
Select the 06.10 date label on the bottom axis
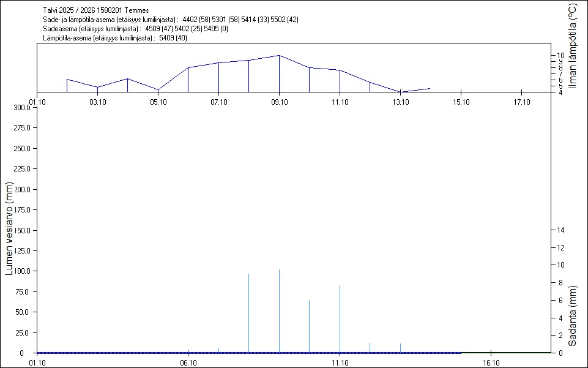(188, 362)
